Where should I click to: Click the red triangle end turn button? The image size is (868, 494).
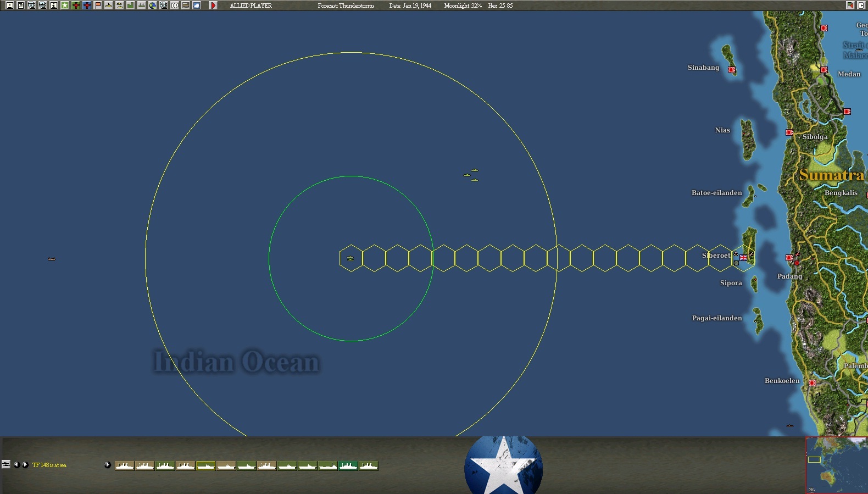214,5
